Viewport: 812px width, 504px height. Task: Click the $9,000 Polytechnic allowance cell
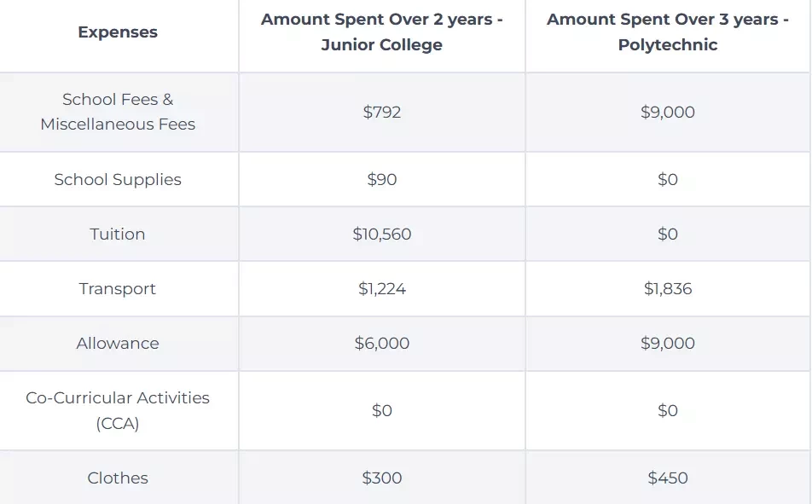(x=668, y=343)
